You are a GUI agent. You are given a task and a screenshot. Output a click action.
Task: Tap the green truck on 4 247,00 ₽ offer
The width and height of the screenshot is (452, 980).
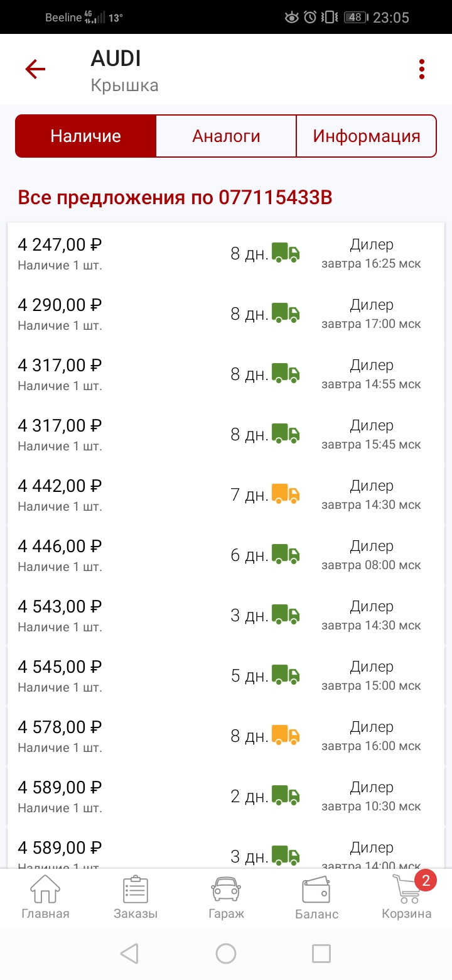coord(286,253)
